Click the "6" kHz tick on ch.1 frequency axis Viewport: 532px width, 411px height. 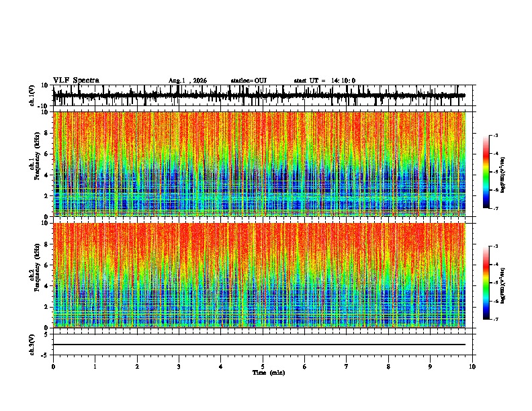tap(47, 154)
